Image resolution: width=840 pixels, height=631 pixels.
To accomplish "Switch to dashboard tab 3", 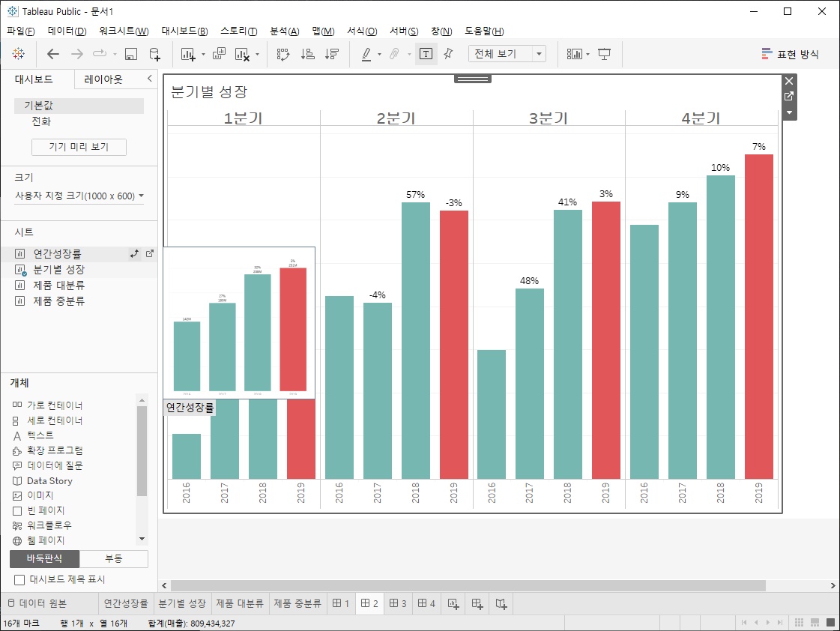I will [397, 603].
